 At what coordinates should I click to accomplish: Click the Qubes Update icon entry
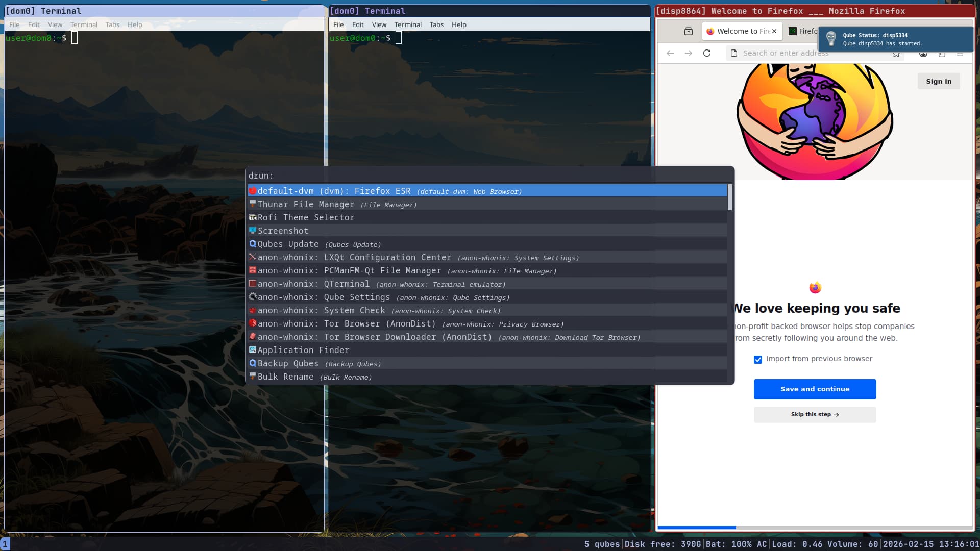[x=252, y=244]
